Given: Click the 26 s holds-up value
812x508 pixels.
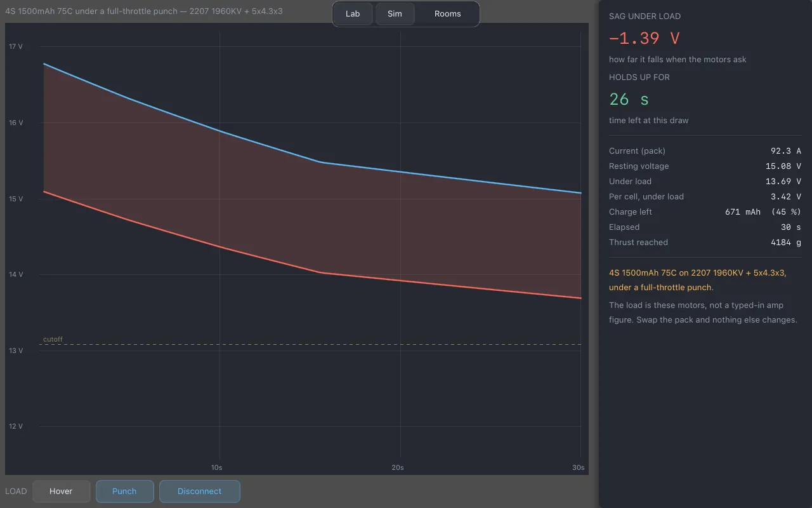Looking at the screenshot, I should tap(629, 99).
